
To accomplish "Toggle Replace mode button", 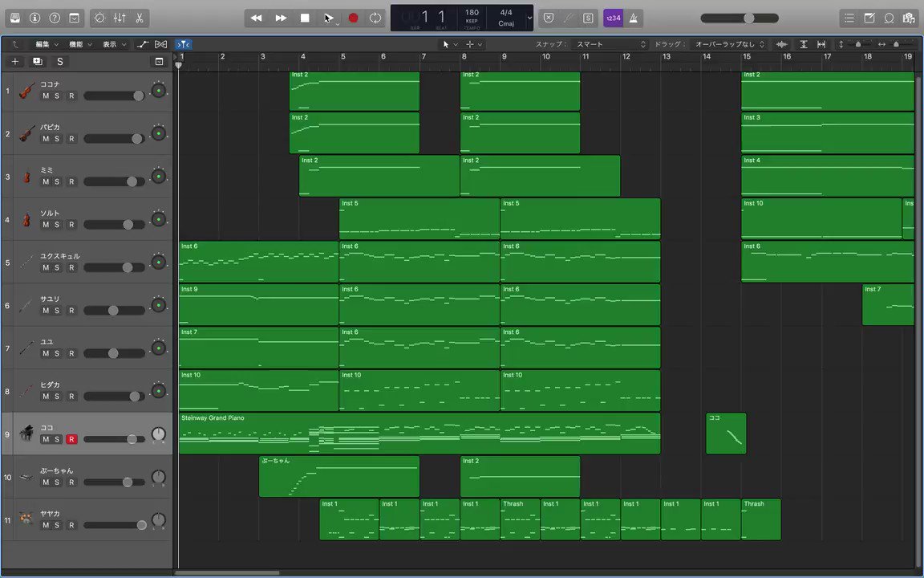I will 548,18.
